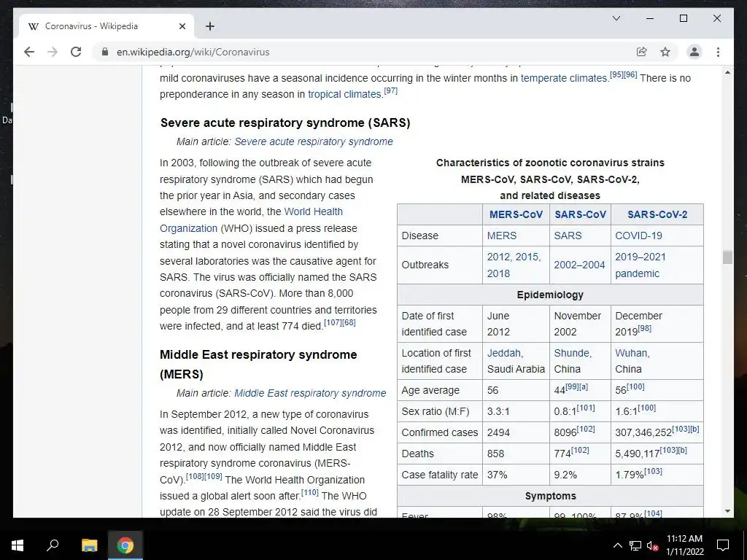
Task: Click the Age average value 56 for MERS-CoV
Action: (x=492, y=390)
